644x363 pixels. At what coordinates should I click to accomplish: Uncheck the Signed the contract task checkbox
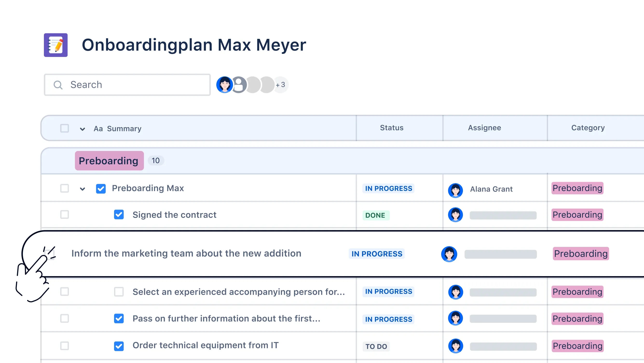click(119, 215)
